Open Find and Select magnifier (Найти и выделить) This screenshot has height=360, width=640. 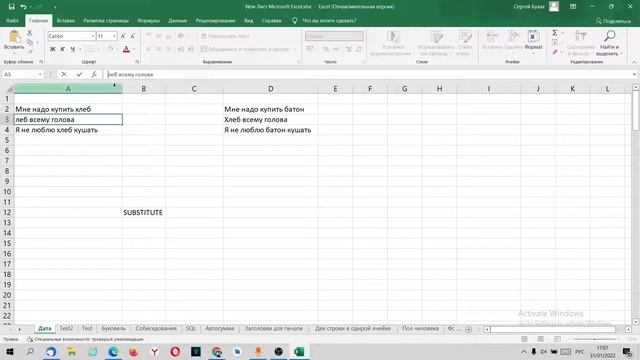point(609,43)
